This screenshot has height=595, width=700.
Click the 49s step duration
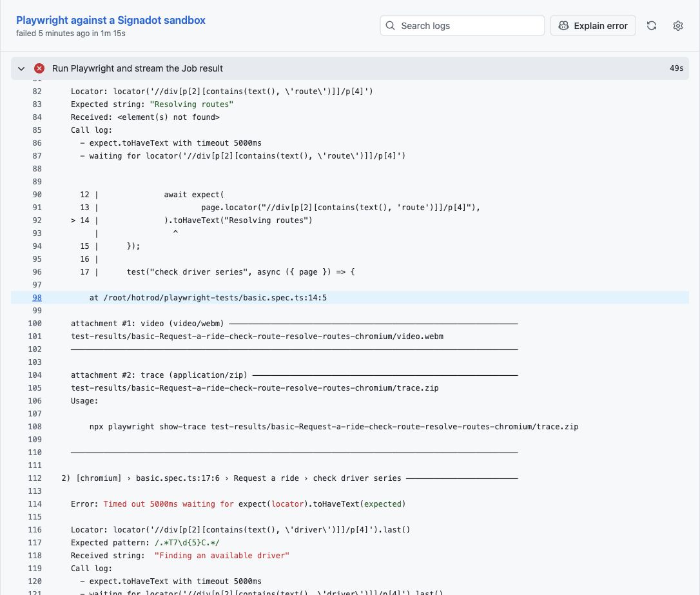pyautogui.click(x=676, y=68)
